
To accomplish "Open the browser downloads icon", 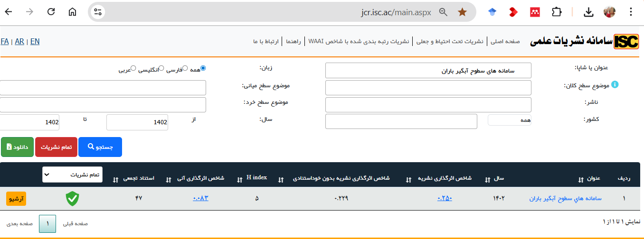I will click(588, 12).
